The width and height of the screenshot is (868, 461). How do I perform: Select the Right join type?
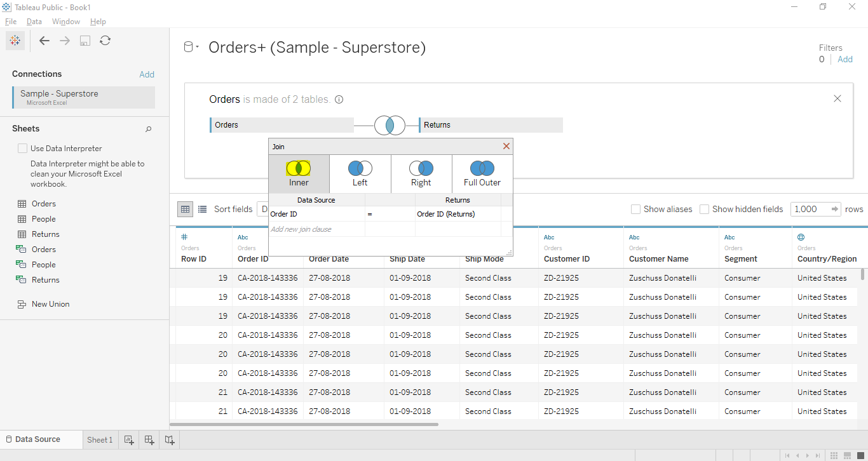point(421,173)
